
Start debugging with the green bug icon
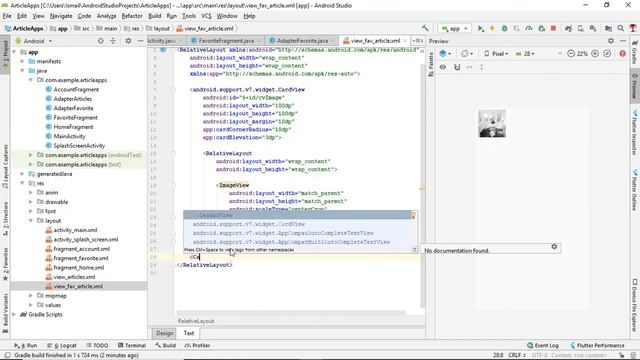pyautogui.click(x=504, y=29)
